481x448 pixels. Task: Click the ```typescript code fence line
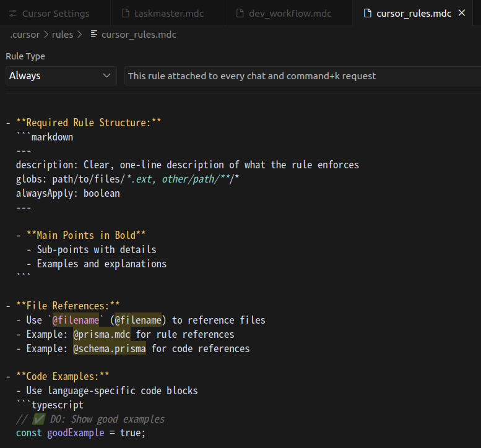click(x=50, y=405)
